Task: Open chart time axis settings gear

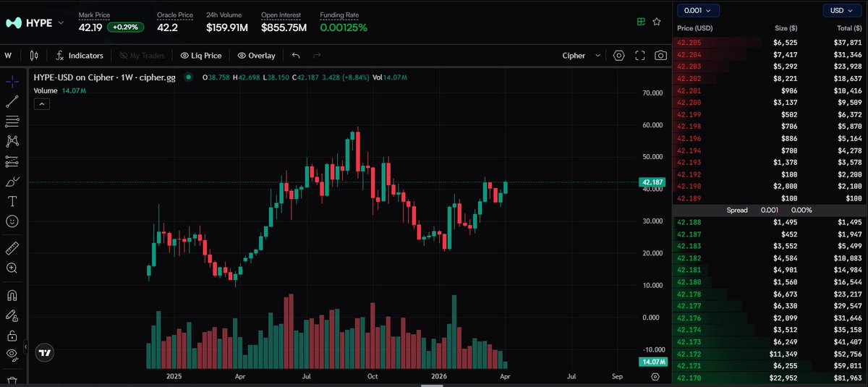Action: click(655, 377)
